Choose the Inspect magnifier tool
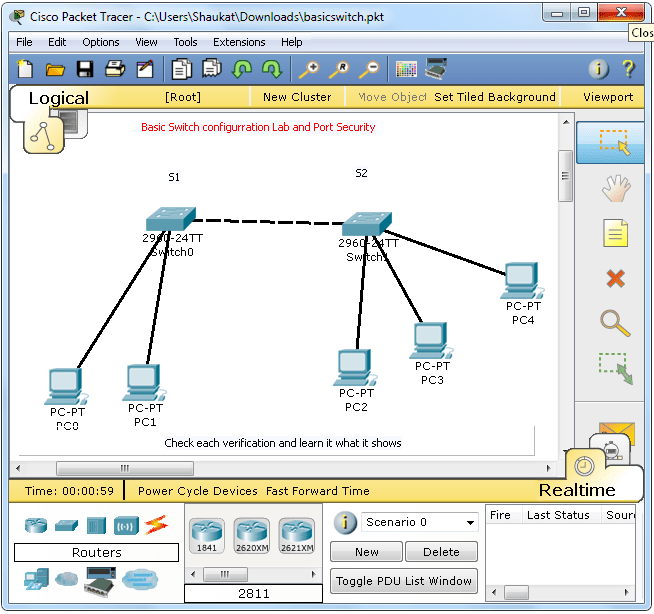Viewport: 654px width, 614px height. pyautogui.click(x=615, y=323)
